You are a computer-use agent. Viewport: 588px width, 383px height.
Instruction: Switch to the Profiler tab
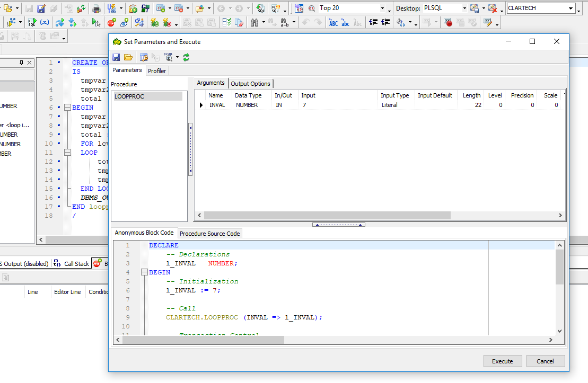point(157,71)
